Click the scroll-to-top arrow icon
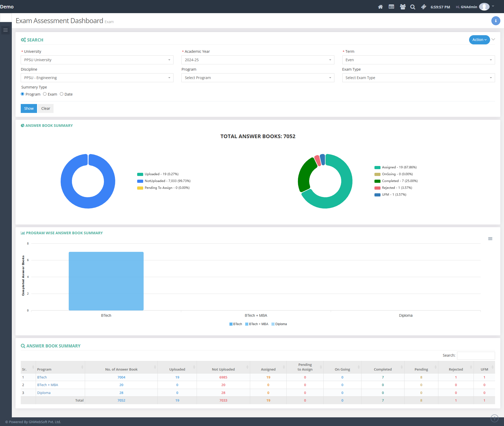Screen dimensions: 504x426 495,418
